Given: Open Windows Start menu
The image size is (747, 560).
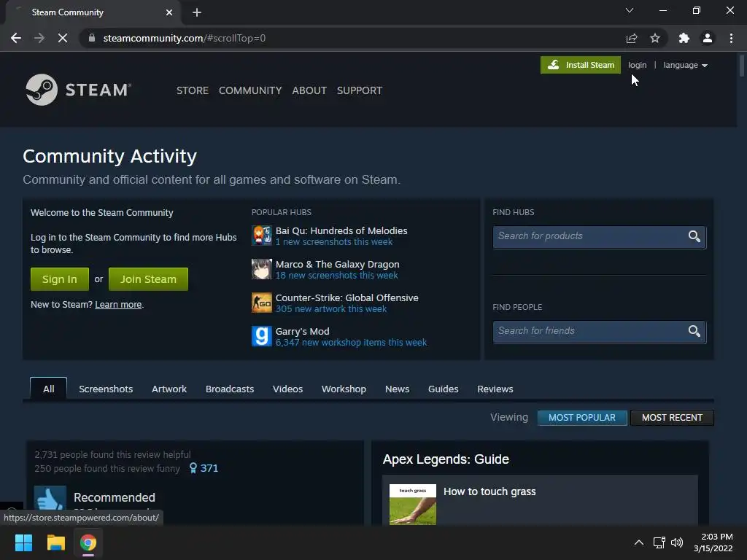Looking at the screenshot, I should pos(23,542).
